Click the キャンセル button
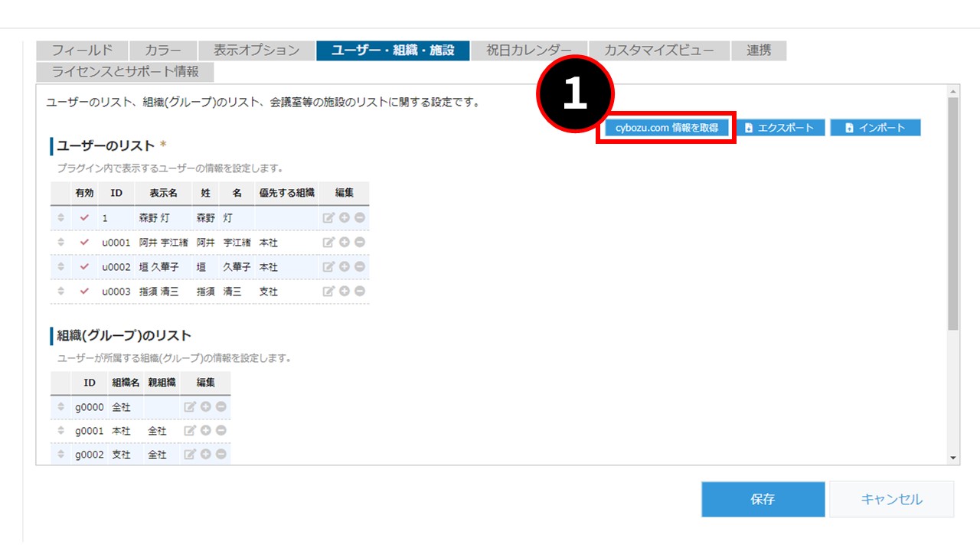This screenshot has height=551, width=980. click(892, 499)
